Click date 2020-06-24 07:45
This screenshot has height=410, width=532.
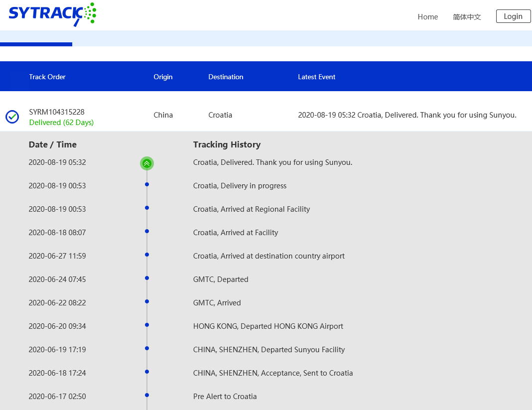[x=57, y=279]
